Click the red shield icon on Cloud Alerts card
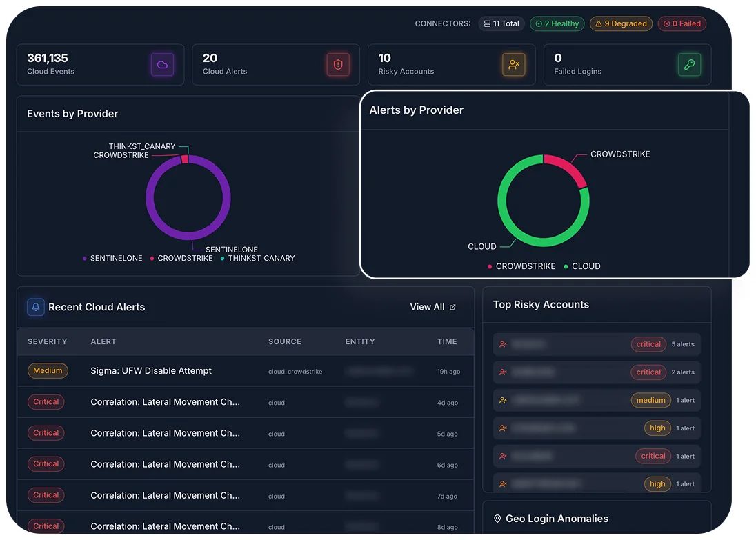The height and width of the screenshot is (540, 756). [338, 65]
